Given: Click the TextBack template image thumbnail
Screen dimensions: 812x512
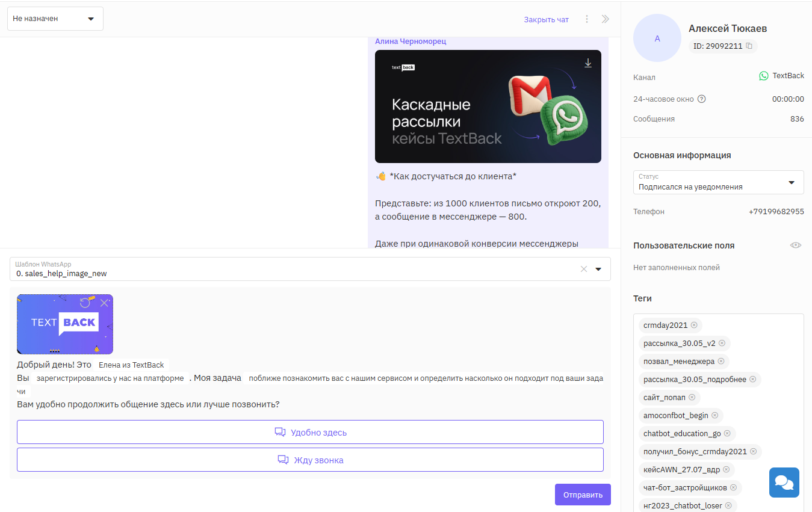Looking at the screenshot, I should tap(65, 324).
